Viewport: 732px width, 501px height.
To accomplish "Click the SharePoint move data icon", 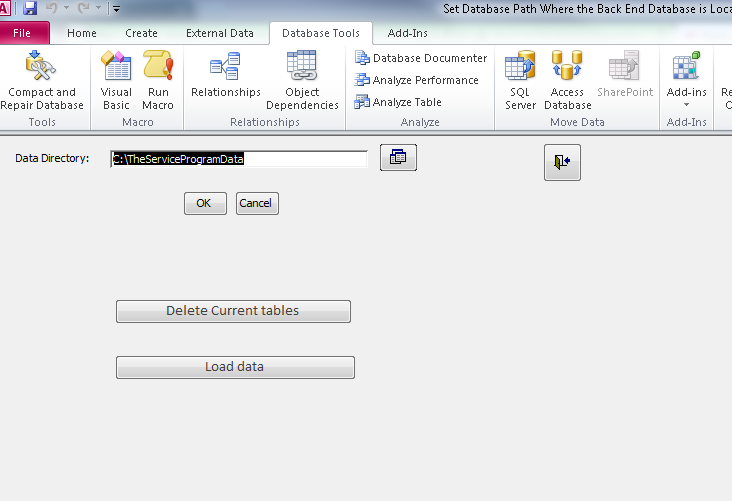I will pos(624,65).
